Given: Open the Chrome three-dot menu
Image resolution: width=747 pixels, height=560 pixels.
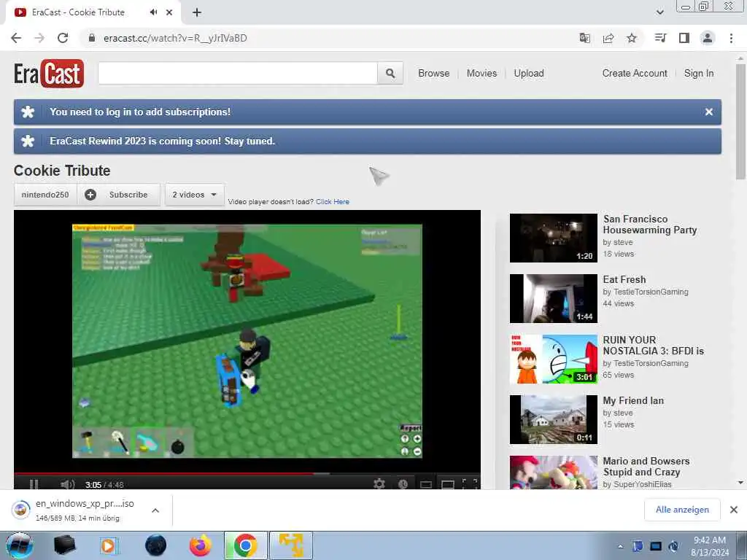Looking at the screenshot, I should point(731,38).
